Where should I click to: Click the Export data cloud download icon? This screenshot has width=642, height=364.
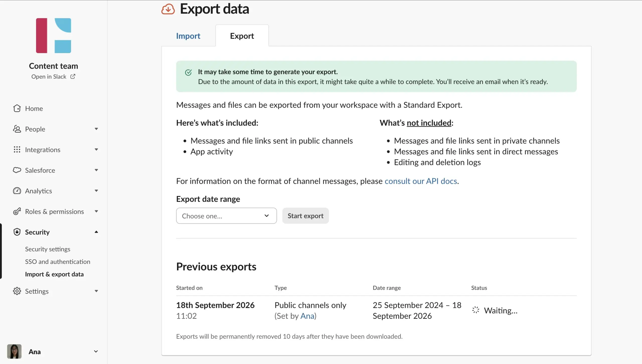click(x=168, y=9)
